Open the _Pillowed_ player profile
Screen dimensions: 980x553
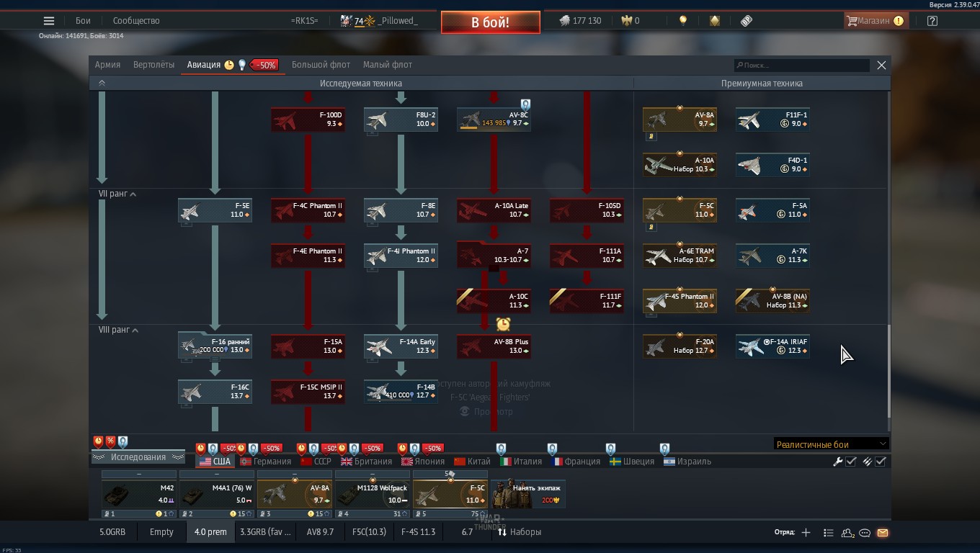tap(397, 21)
